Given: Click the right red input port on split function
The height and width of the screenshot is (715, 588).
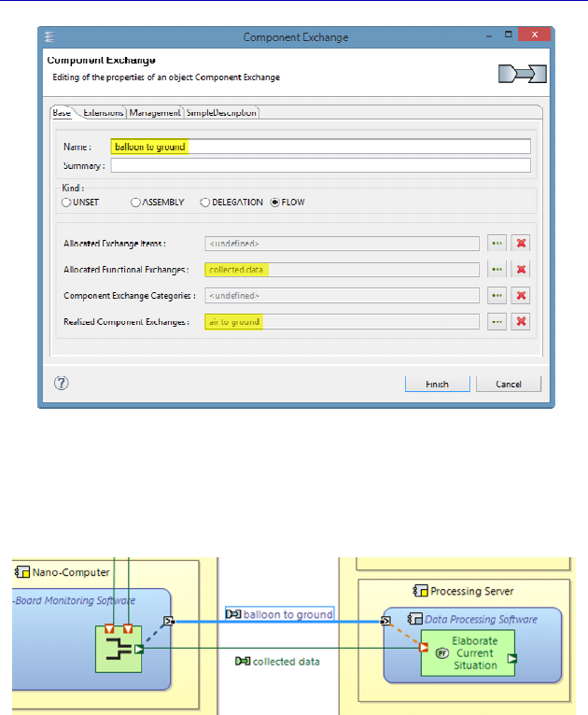Looking at the screenshot, I should pyautogui.click(x=128, y=629).
